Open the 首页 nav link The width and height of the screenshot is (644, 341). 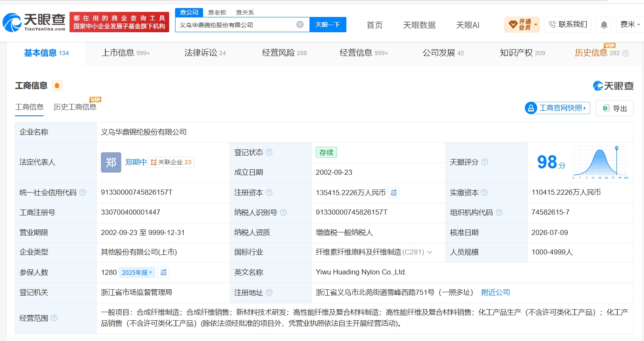tap(374, 25)
